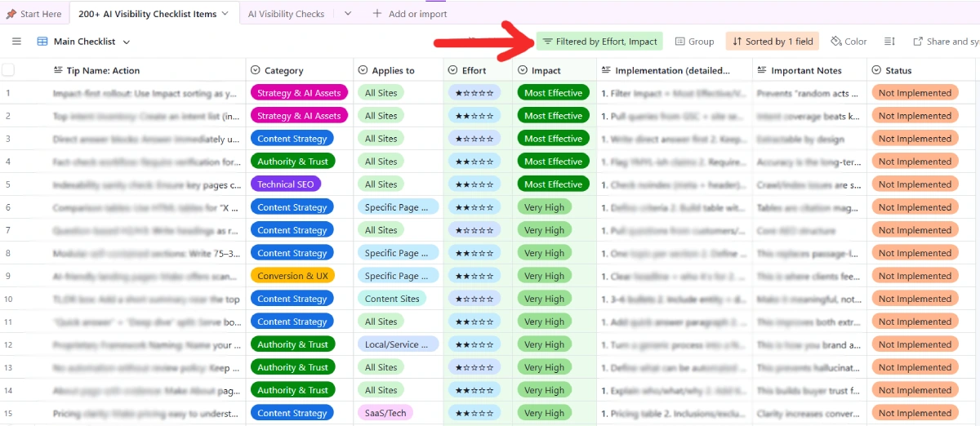The width and height of the screenshot is (980, 426).
Task: Click row number 10 in the grid
Action: tap(8, 299)
